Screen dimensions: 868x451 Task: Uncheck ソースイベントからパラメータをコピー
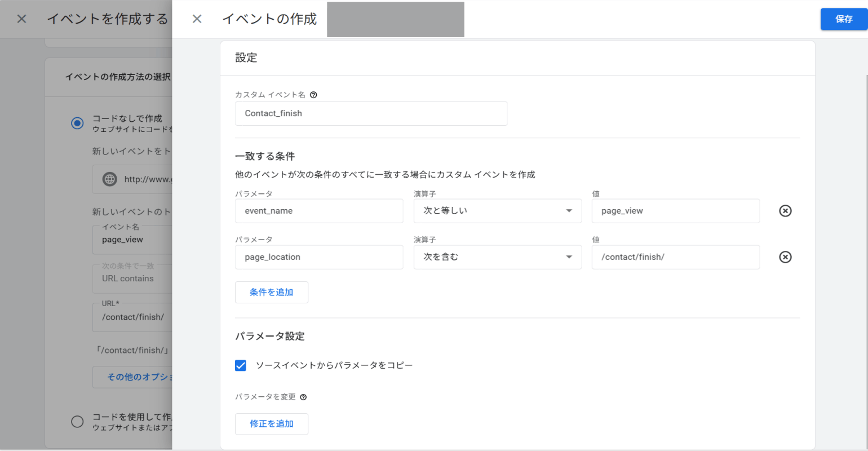(241, 365)
